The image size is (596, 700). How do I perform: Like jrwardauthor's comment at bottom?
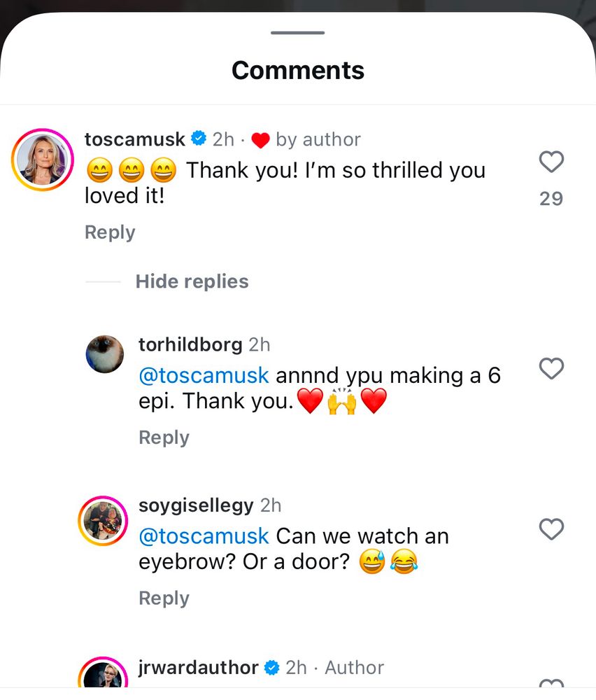[x=551, y=683]
